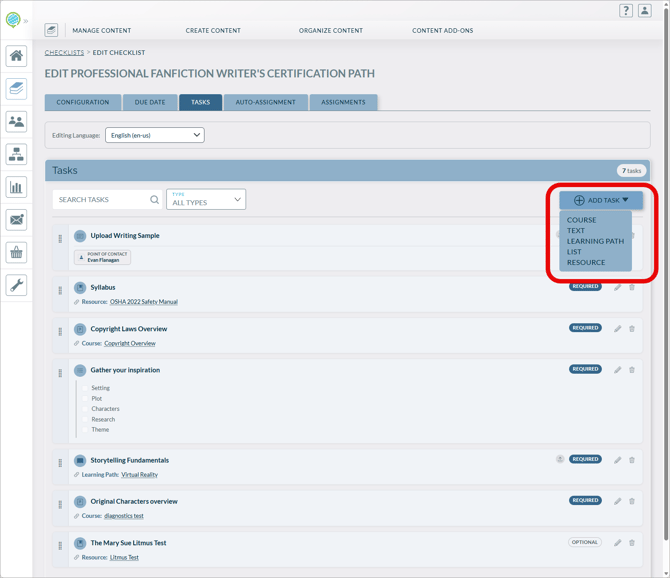Open the Litmus Test resource link
The width and height of the screenshot is (670, 578).
pyautogui.click(x=124, y=557)
